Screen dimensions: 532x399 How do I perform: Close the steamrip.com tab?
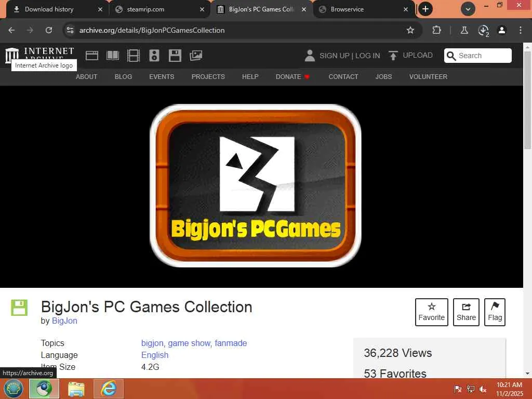click(x=202, y=9)
